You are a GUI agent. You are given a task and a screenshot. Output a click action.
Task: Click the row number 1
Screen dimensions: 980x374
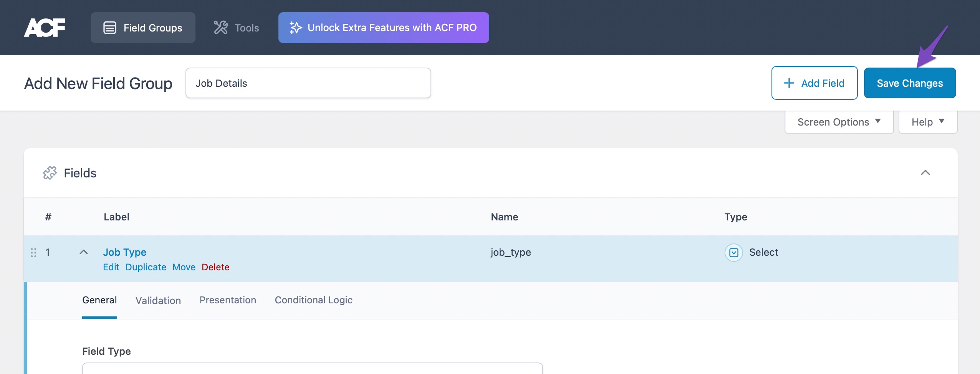(48, 252)
